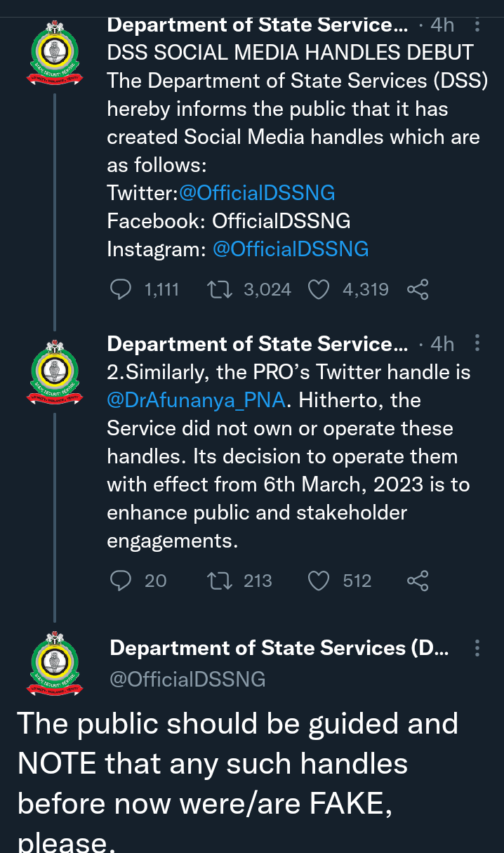Viewport: 504px width, 853px height.
Task: Open more options on the main bottom tweet
Action: point(477,648)
